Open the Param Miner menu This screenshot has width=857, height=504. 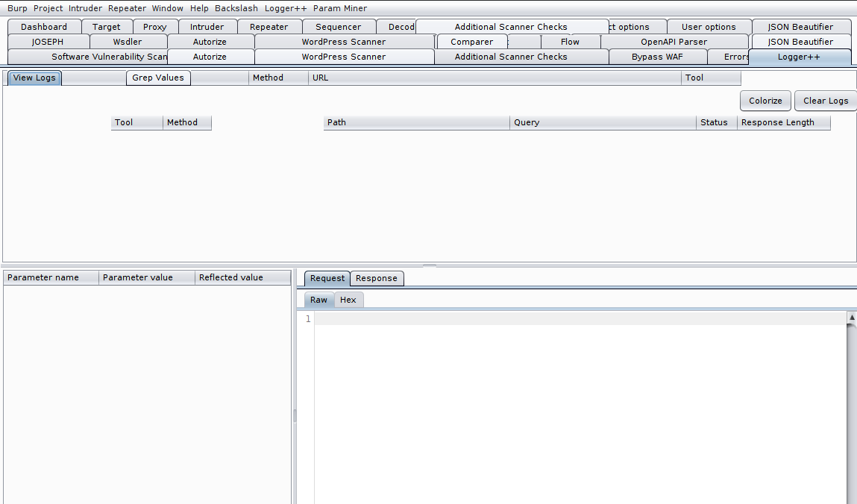point(339,8)
